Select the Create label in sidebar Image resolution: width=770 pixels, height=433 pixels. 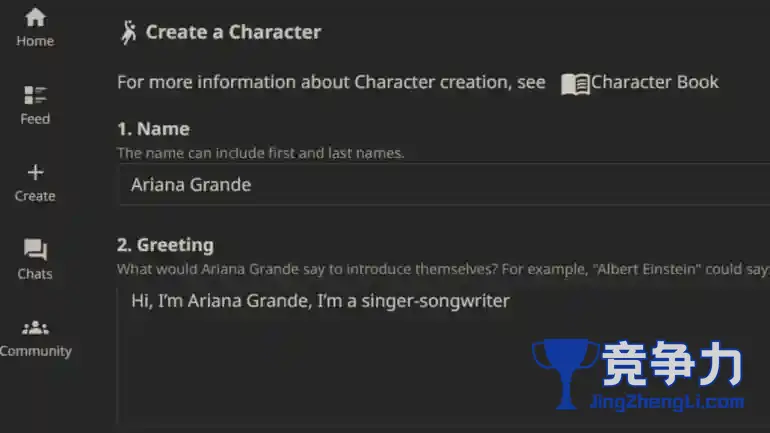tap(35, 196)
